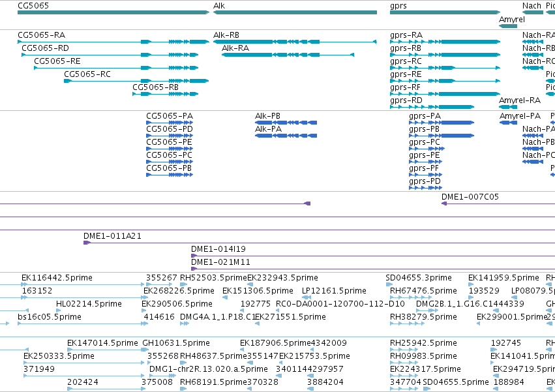Click the gprs-PE protein label
Viewport: 555px width, 392px height.
425,155
